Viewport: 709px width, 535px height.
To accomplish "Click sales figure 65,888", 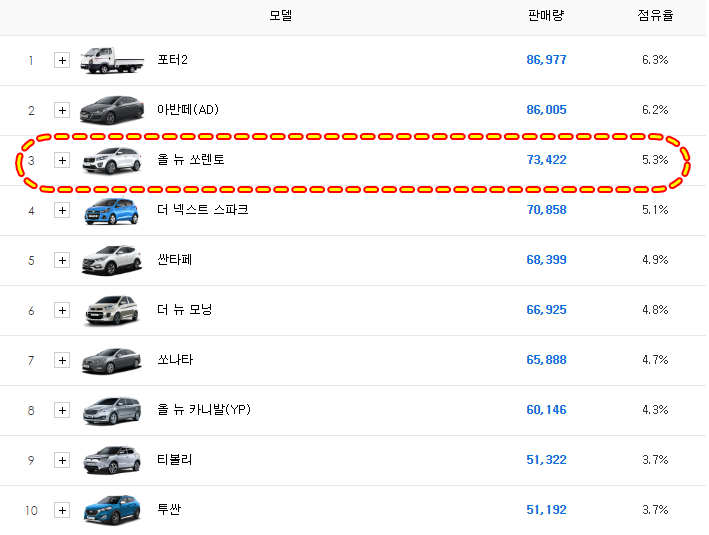I will 546,360.
